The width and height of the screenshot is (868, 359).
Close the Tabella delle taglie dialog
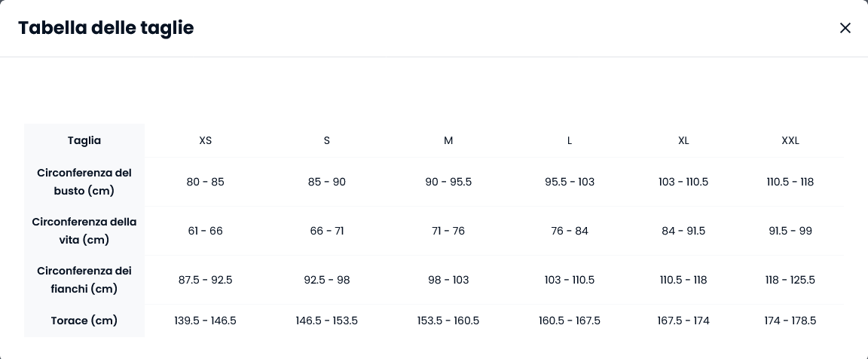click(845, 28)
